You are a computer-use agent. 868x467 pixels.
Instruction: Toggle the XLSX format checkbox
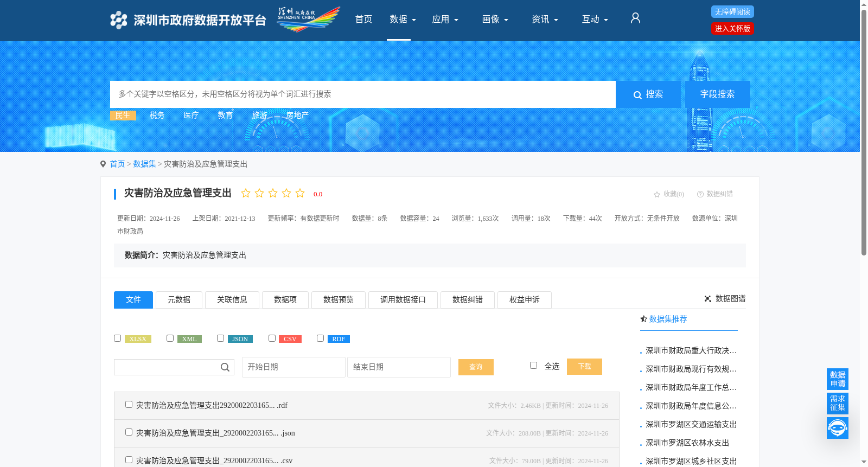coord(117,338)
